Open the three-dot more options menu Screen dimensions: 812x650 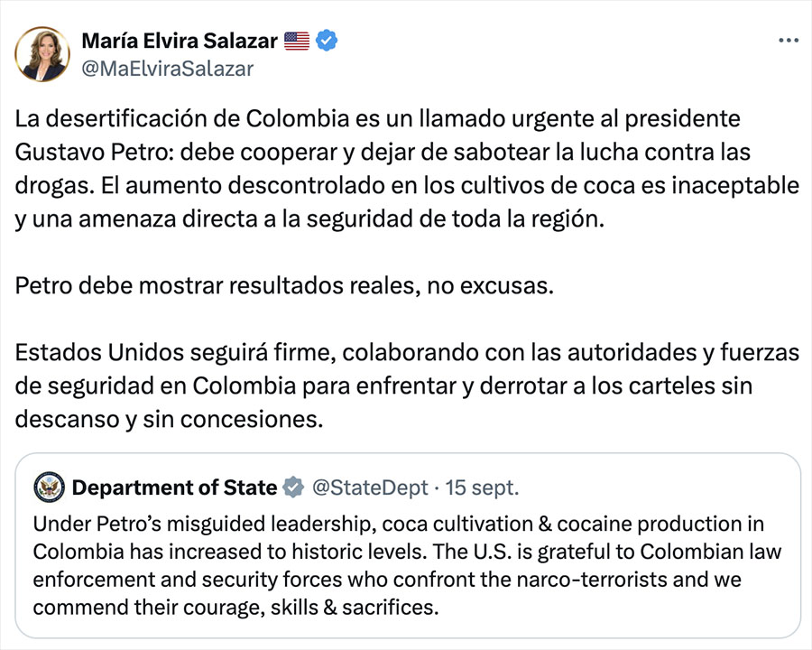[x=788, y=41]
